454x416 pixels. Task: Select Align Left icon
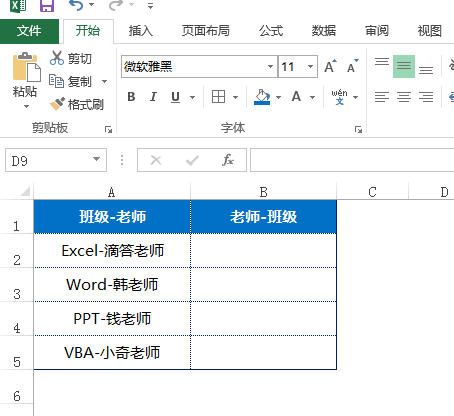(x=382, y=97)
